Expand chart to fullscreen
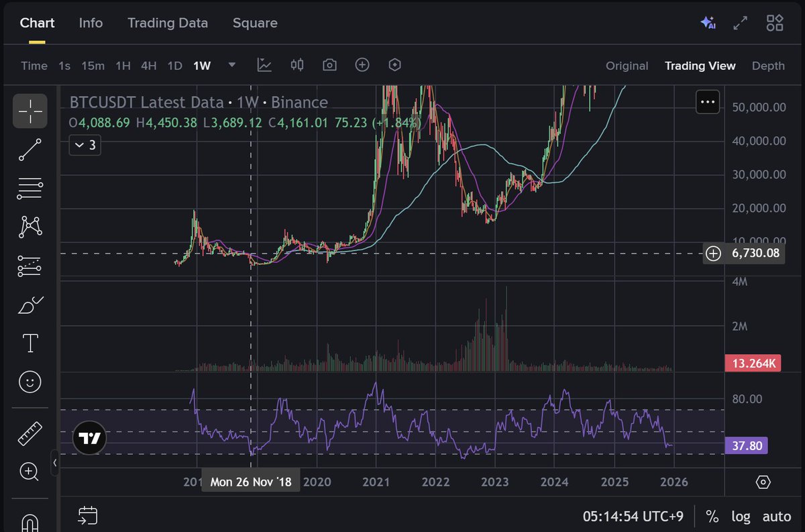Screen dimensions: 805x532 (x=740, y=23)
